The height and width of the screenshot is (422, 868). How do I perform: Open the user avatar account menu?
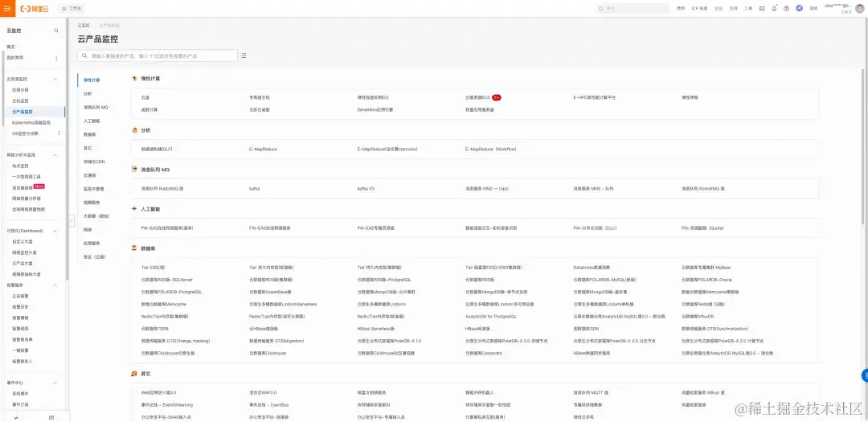click(x=859, y=8)
